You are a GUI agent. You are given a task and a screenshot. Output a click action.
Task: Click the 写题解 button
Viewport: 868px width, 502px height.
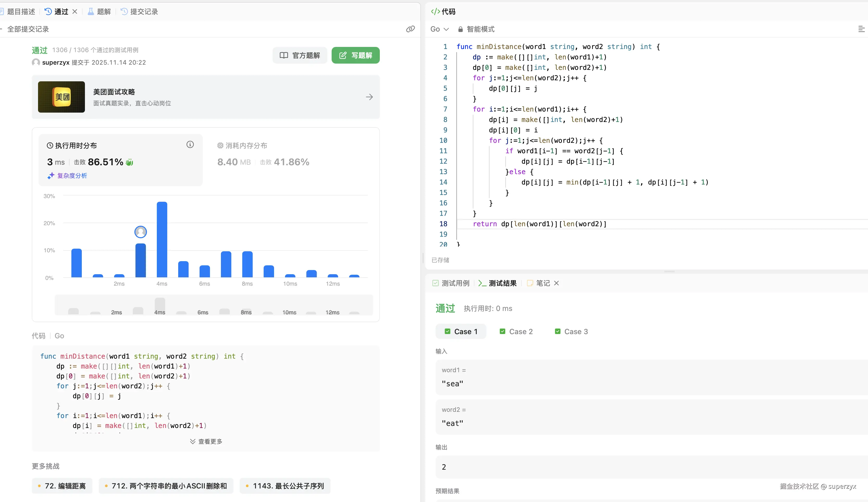click(356, 56)
